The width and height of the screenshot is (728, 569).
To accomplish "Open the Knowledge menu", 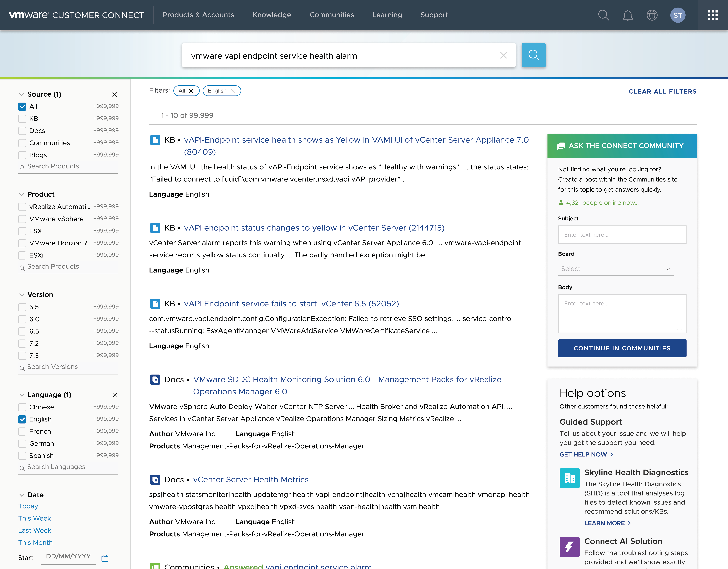I will (272, 15).
